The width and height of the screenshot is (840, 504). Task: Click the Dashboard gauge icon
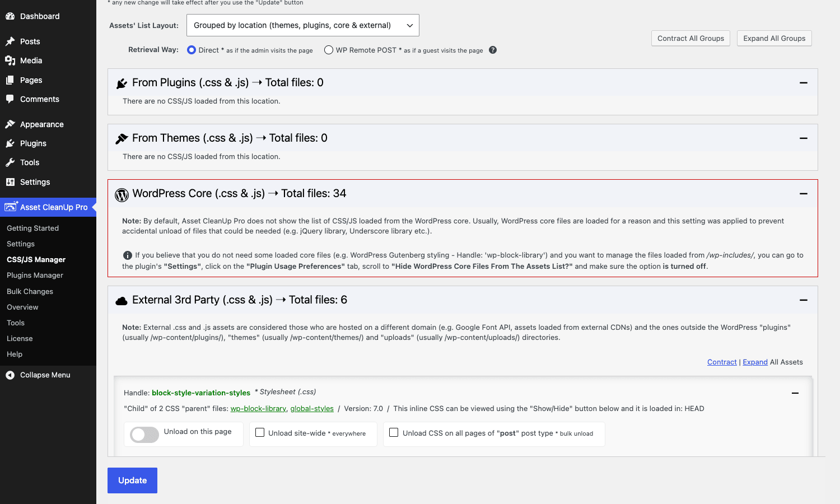point(10,16)
